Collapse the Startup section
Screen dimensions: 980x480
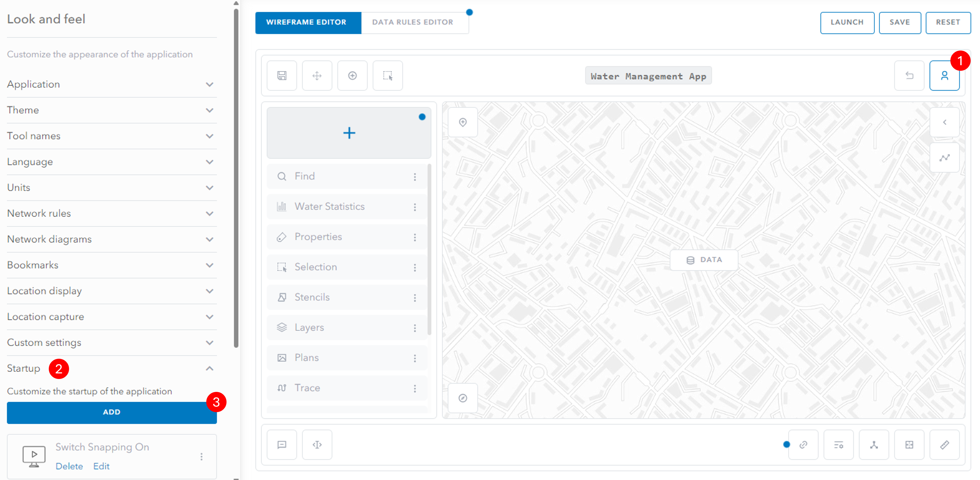point(209,369)
